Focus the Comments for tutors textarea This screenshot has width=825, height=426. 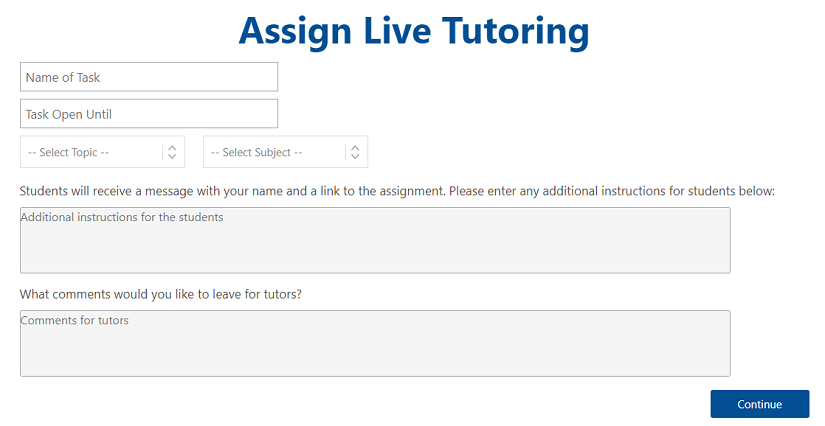point(375,343)
